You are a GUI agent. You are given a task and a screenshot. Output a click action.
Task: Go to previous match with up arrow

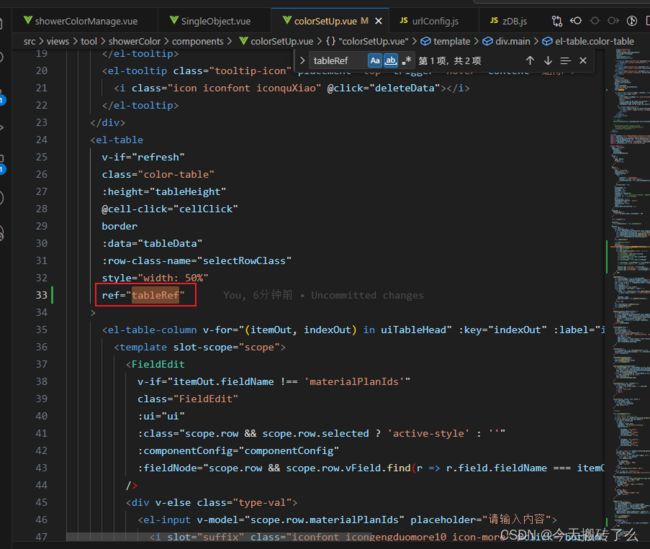530,61
